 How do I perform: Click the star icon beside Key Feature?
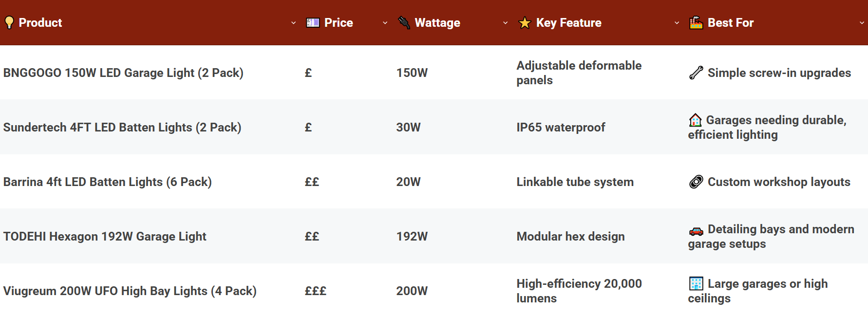tap(525, 22)
